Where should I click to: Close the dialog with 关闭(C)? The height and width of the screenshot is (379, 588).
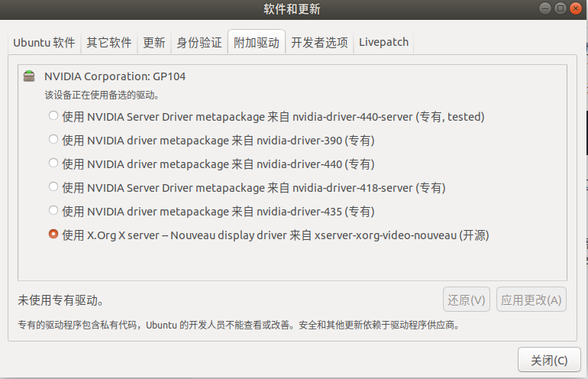pyautogui.click(x=549, y=360)
